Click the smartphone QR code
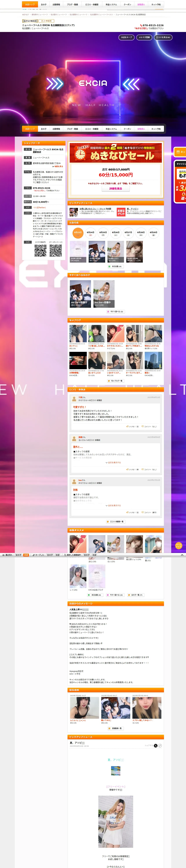 pos(41,251)
